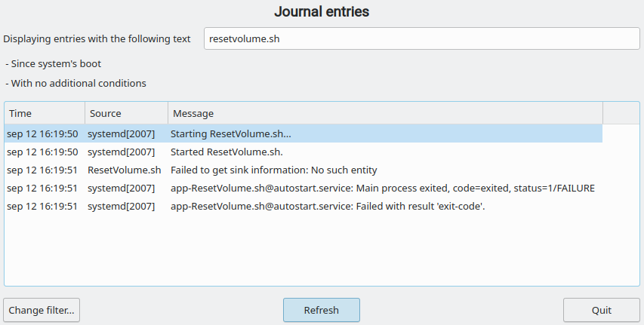644x325 pixels.
Task: Click the Quit button
Action: coord(601,310)
